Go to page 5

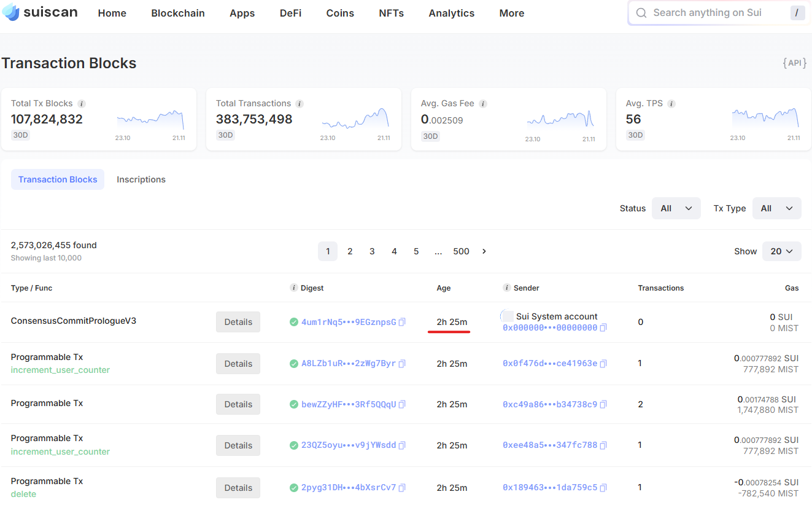416,251
